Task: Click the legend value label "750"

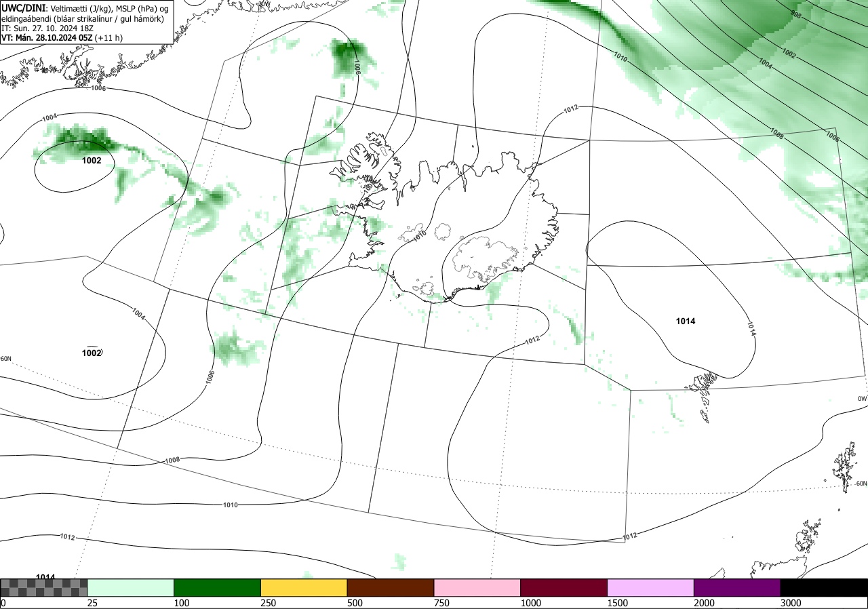Action: tap(442, 603)
